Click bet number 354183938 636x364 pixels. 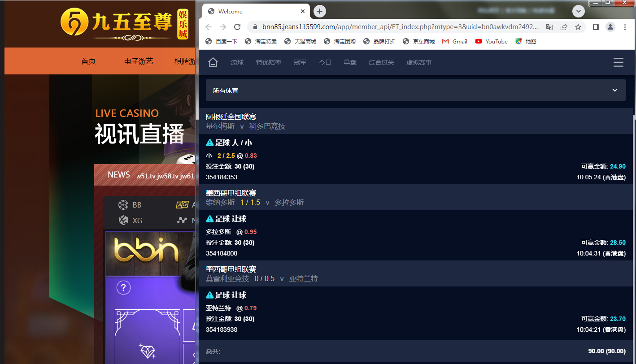(x=222, y=329)
